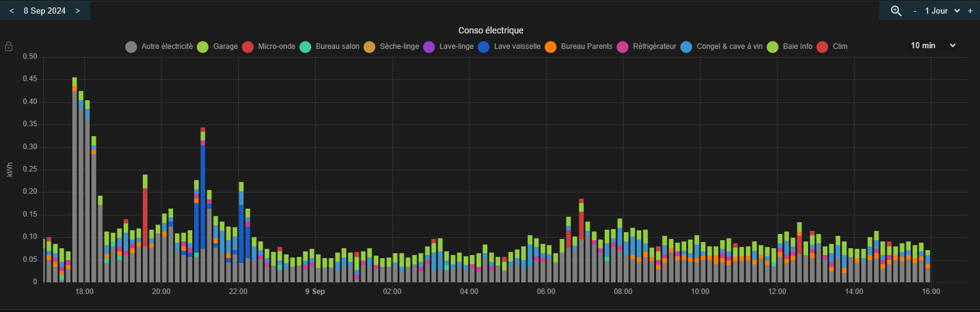The image size is (980, 312).
Task: Click the padlock icon beside the chart
Action: click(9, 46)
